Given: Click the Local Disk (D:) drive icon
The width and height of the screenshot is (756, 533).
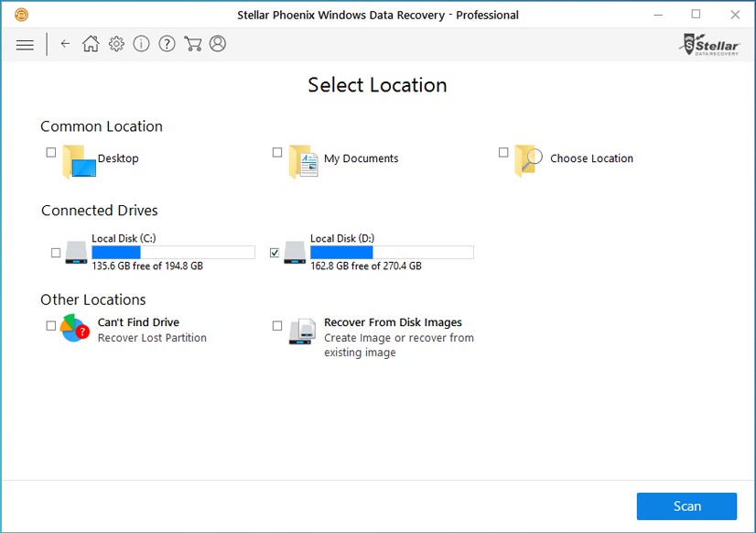Looking at the screenshot, I should click(295, 252).
